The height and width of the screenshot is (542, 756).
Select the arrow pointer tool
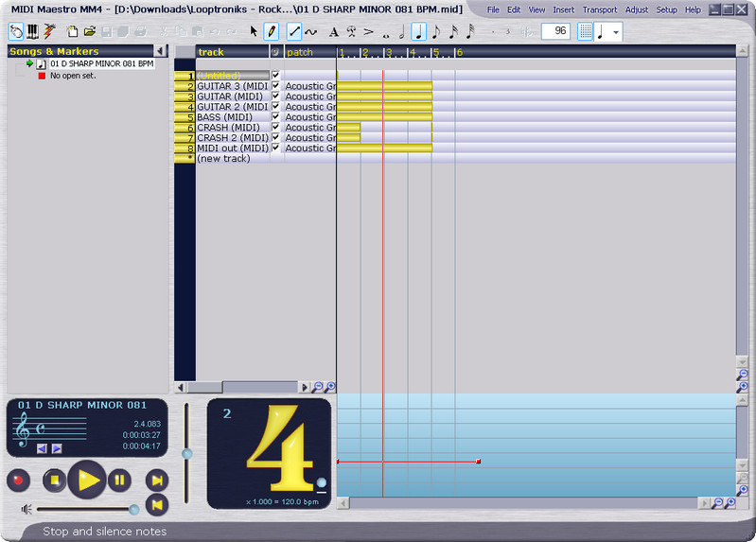point(254,31)
